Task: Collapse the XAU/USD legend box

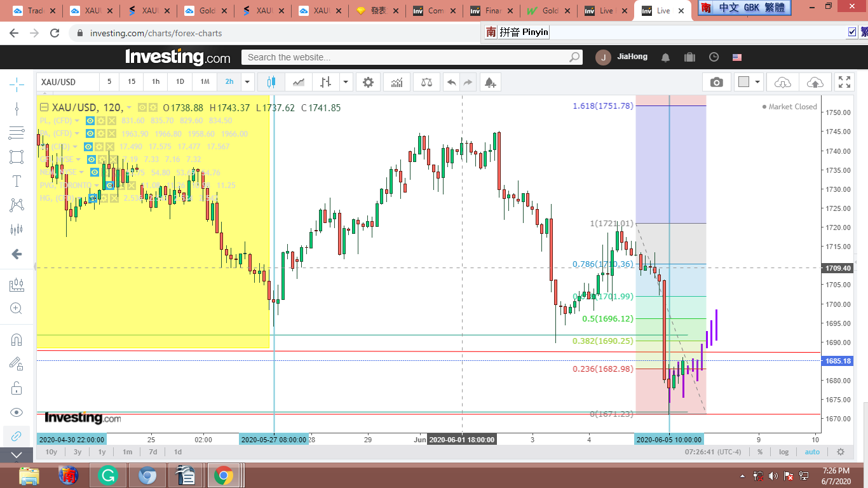Action: [x=44, y=107]
